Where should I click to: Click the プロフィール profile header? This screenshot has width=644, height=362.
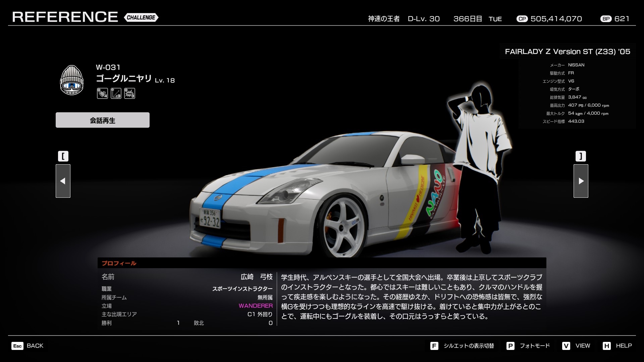coord(119,263)
